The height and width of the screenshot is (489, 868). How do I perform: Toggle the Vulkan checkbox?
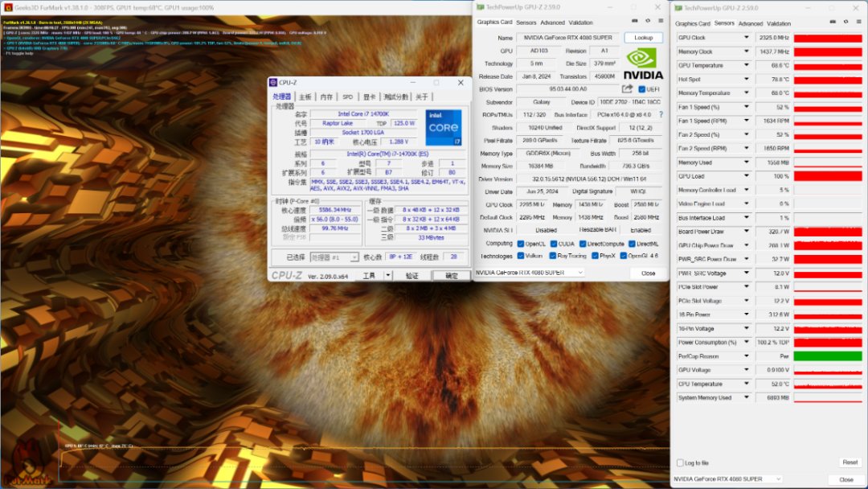click(520, 256)
